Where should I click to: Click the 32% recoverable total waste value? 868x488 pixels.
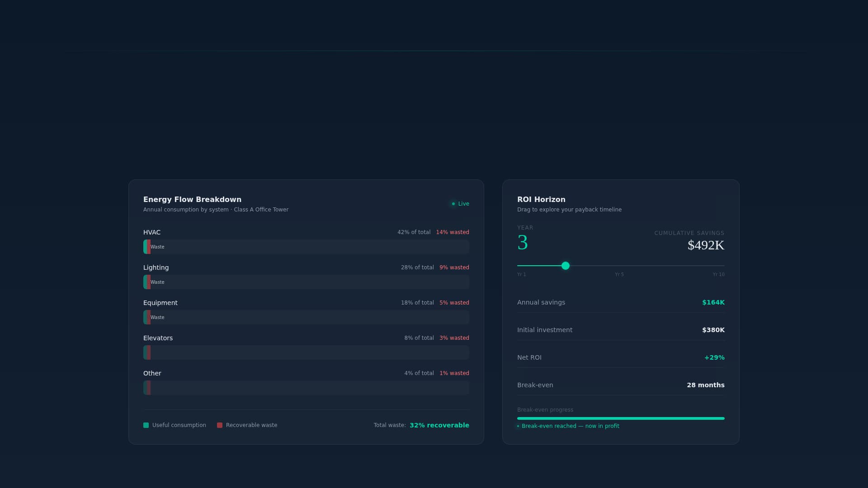point(439,425)
